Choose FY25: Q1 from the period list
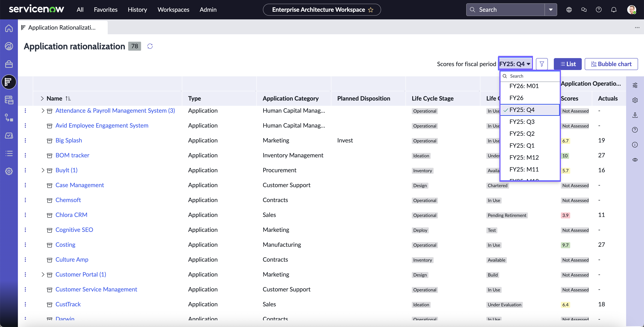 [x=530, y=146]
